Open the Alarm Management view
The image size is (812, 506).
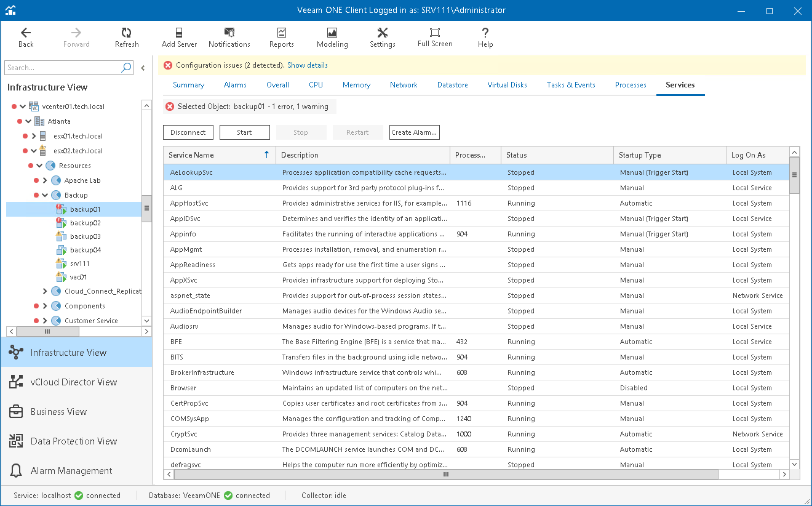click(x=71, y=471)
